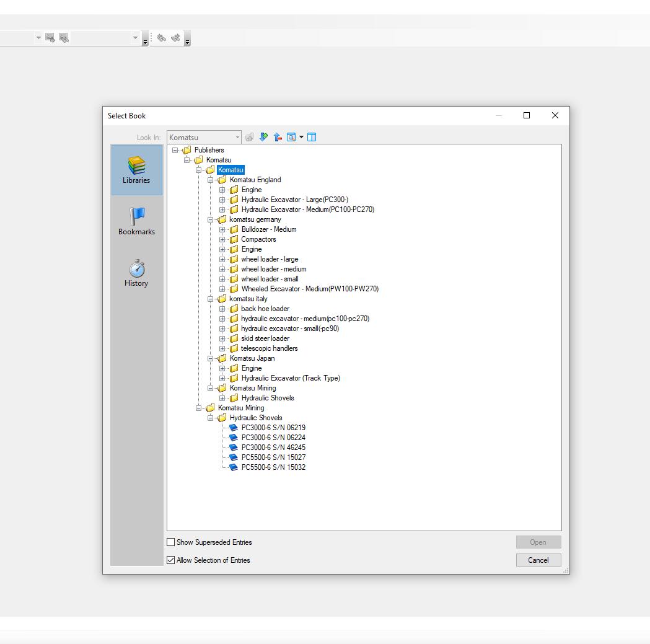Image resolution: width=650 pixels, height=644 pixels.
Task: Click the grayed forward navigation icon in main toolbar
Action: [176, 38]
